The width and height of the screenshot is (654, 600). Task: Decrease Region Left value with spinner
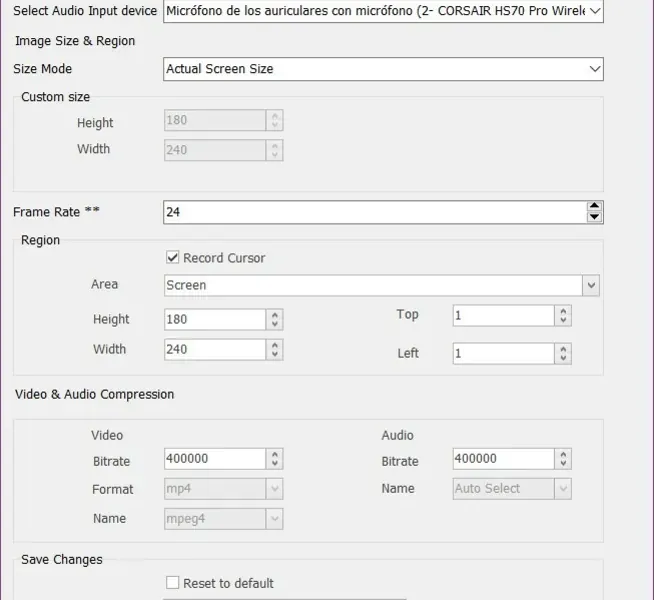pos(564,358)
